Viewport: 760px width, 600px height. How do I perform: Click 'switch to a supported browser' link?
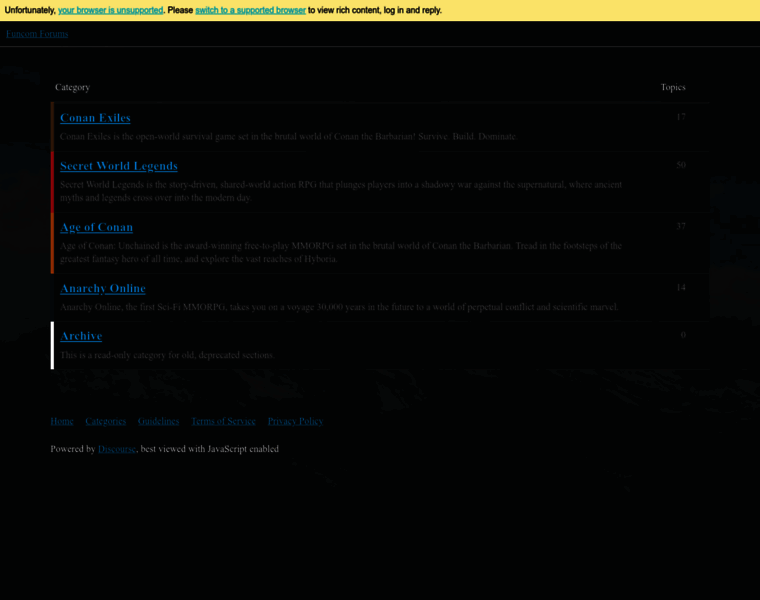click(x=250, y=10)
